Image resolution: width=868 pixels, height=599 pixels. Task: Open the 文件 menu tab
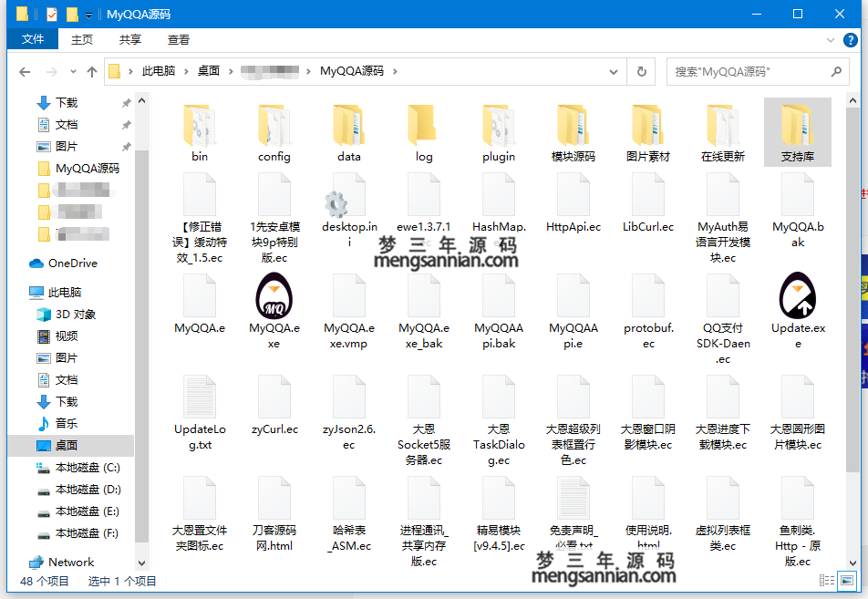[33, 39]
